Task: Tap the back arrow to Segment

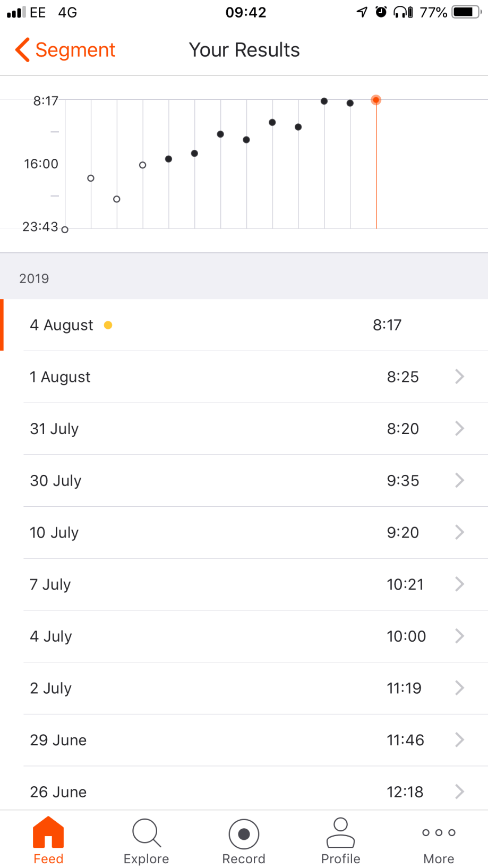Action: pyautogui.click(x=22, y=50)
